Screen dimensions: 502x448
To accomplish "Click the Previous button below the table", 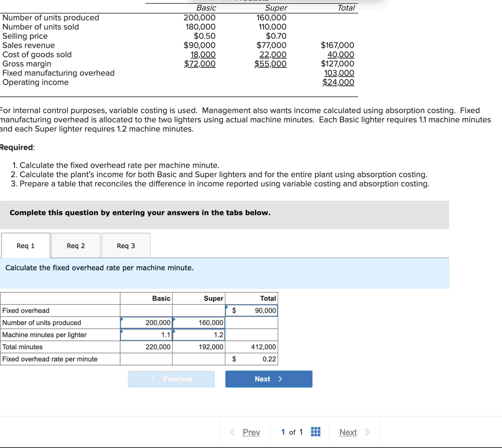I will click(x=172, y=379).
